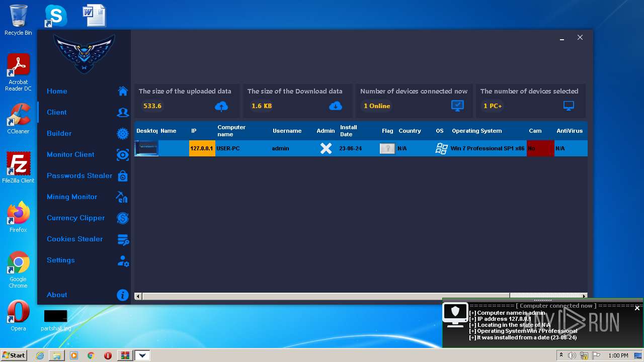The image size is (644, 362).
Task: Click the horizontal scrollbar right arrow
Action: [584, 296]
